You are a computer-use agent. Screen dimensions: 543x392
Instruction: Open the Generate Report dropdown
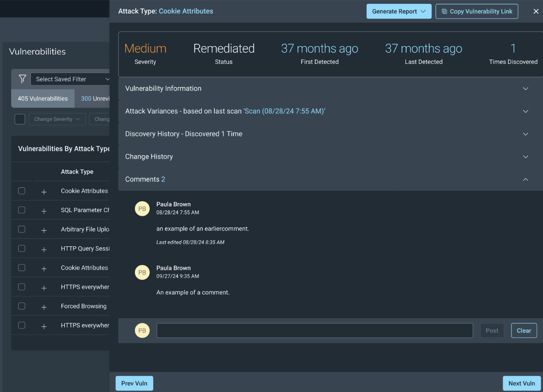click(x=398, y=11)
